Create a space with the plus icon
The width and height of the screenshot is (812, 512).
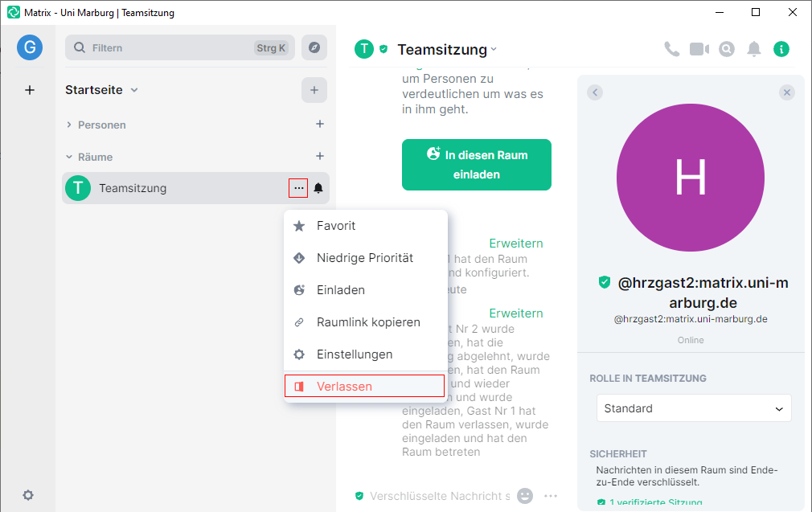pyautogui.click(x=30, y=90)
